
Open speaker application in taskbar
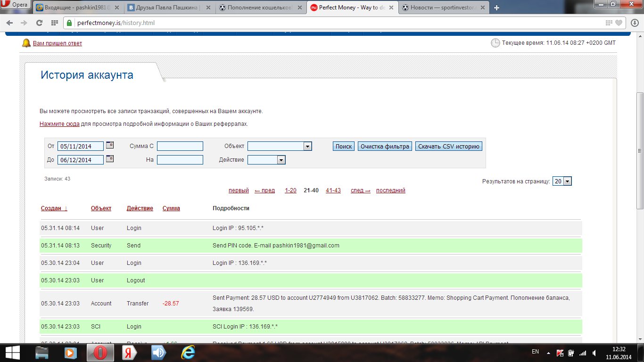pyautogui.click(x=159, y=352)
